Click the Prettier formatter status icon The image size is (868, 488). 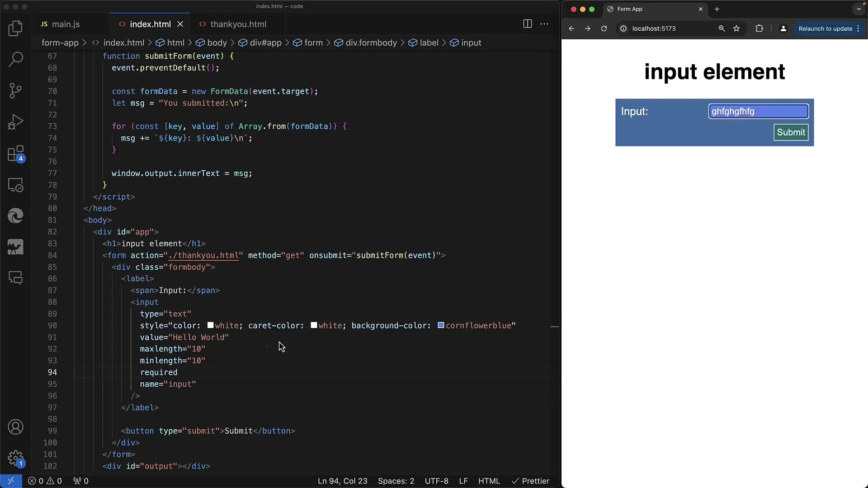[x=531, y=480]
